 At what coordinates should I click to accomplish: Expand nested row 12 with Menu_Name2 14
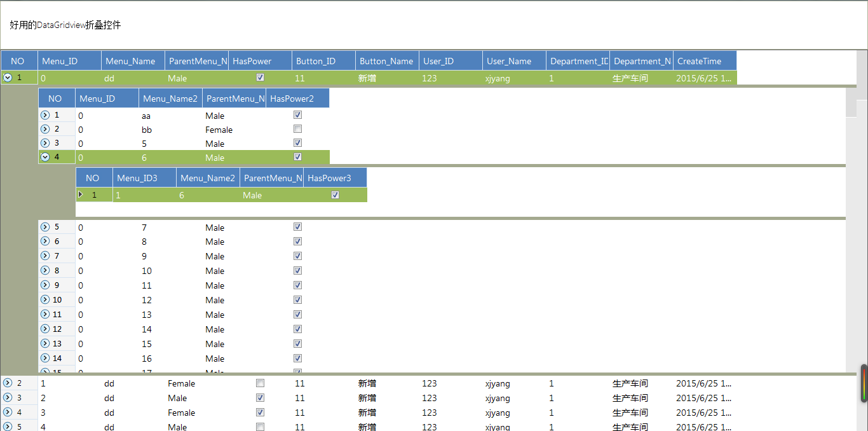pyautogui.click(x=45, y=329)
